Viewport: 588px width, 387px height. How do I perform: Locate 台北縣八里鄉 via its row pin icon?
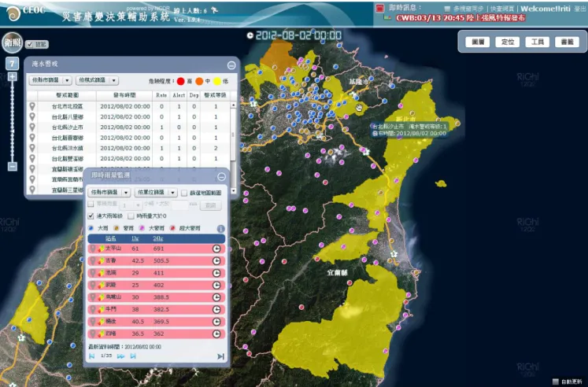32,117
